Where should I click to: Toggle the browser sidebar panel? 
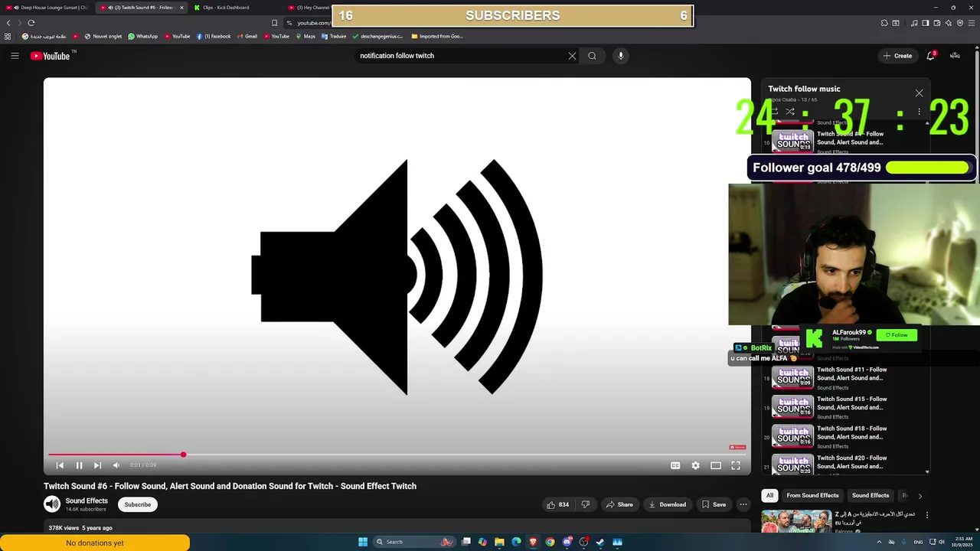point(926,23)
